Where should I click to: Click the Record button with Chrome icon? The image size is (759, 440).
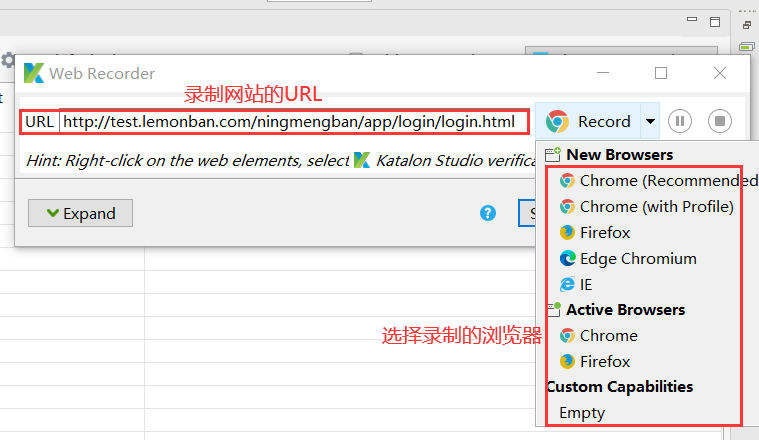588,121
